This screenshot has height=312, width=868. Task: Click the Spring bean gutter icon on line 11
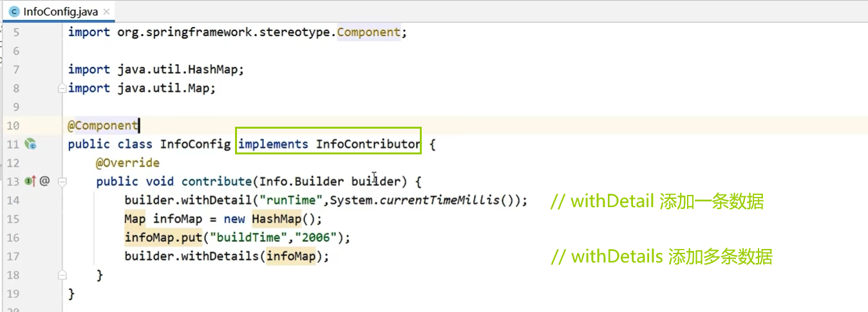[x=30, y=145]
